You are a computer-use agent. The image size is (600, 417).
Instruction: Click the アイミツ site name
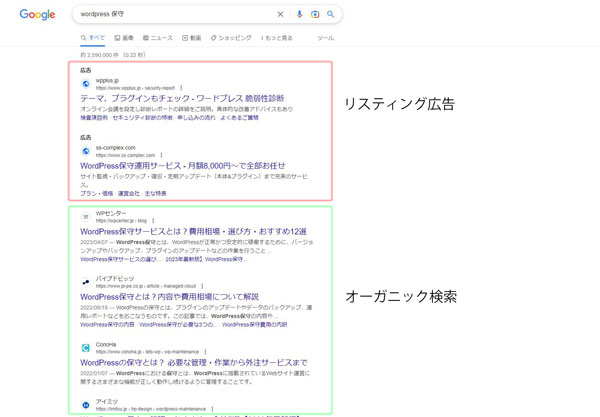[107, 401]
